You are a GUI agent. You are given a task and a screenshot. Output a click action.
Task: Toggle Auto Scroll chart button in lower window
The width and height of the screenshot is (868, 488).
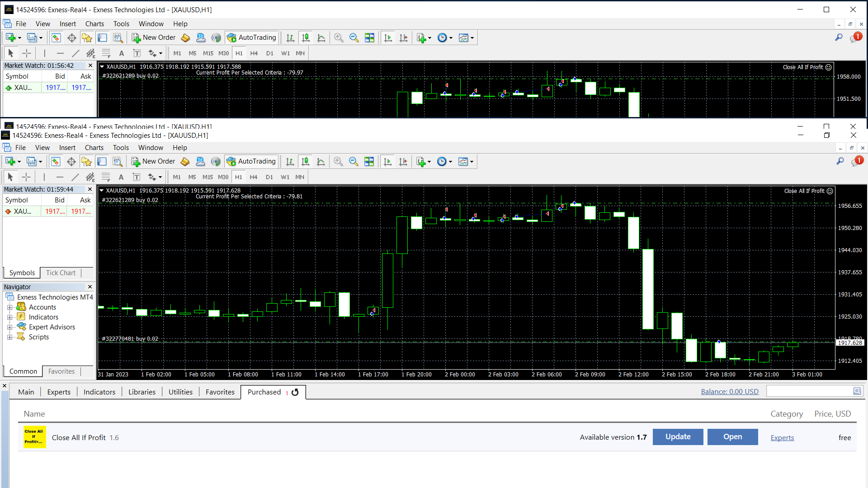point(387,161)
